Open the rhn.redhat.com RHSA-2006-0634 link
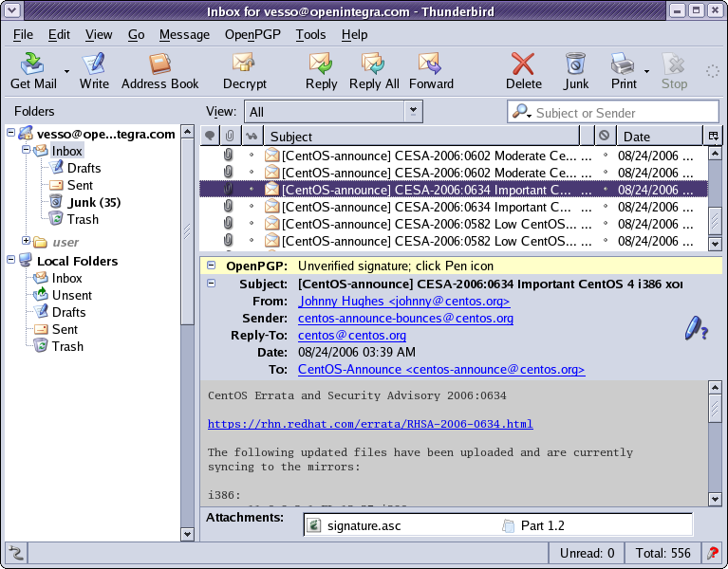 [x=370, y=424]
